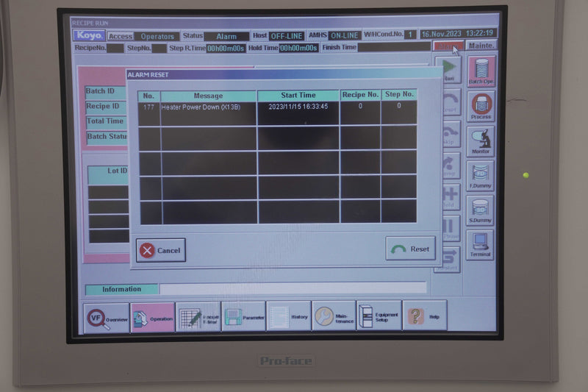Screen dimensions: 588x392
Task: Select the S.Dummy icon
Action: [x=480, y=211]
